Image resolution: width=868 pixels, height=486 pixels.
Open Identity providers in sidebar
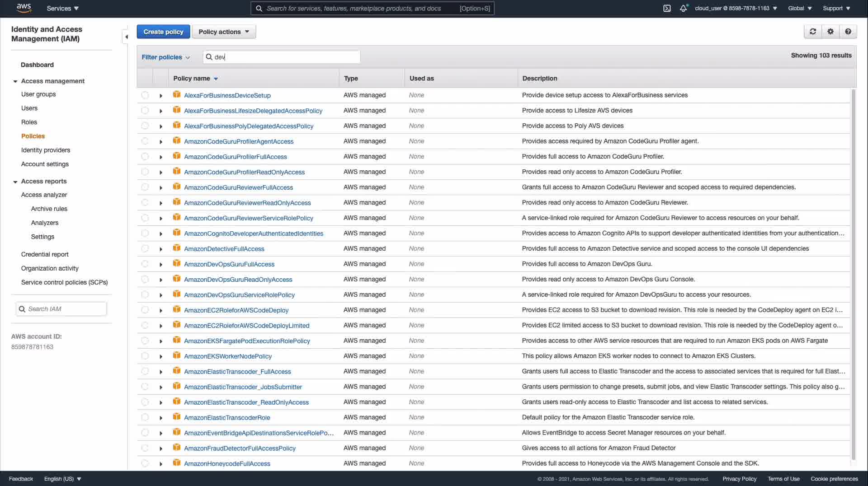46,150
